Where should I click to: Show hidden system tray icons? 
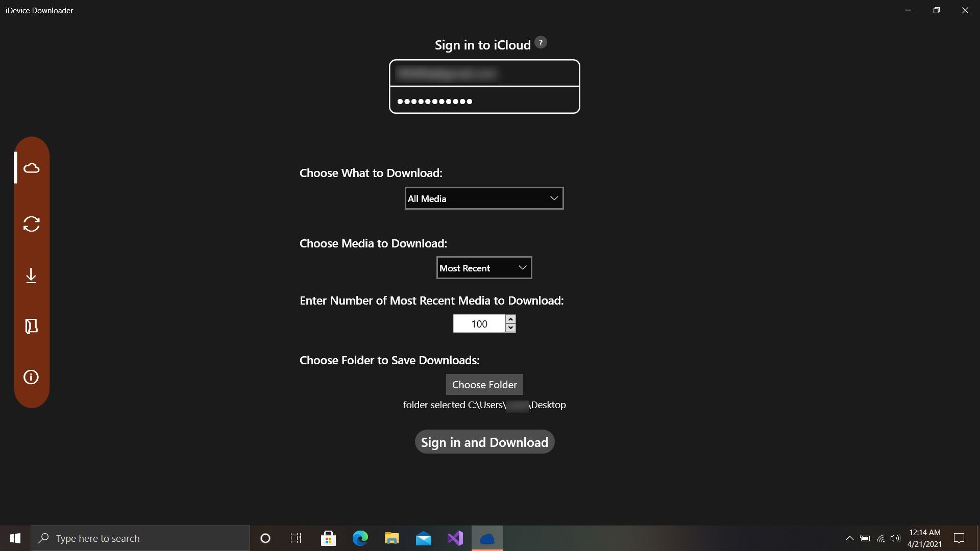coord(849,538)
